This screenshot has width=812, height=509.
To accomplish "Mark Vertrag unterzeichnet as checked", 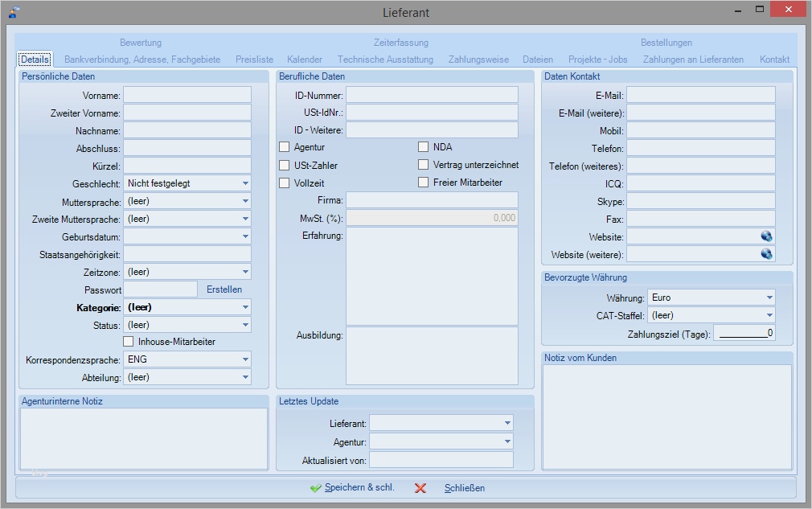I will 423,164.
